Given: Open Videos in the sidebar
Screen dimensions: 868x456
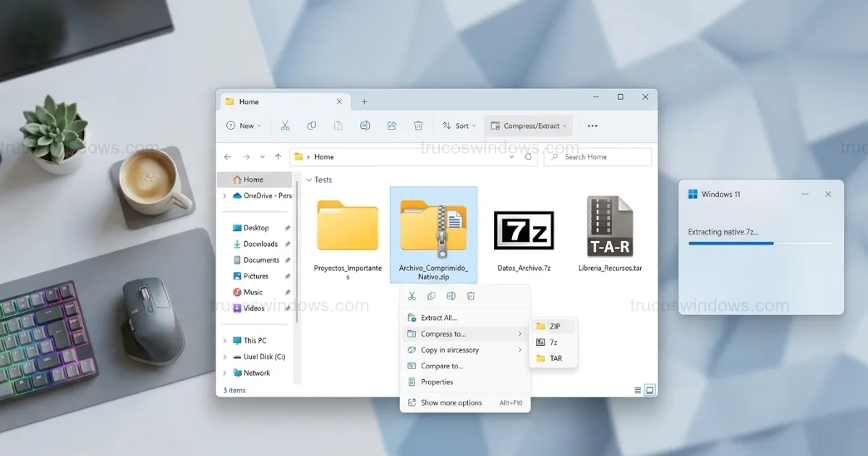Looking at the screenshot, I should coord(254,308).
